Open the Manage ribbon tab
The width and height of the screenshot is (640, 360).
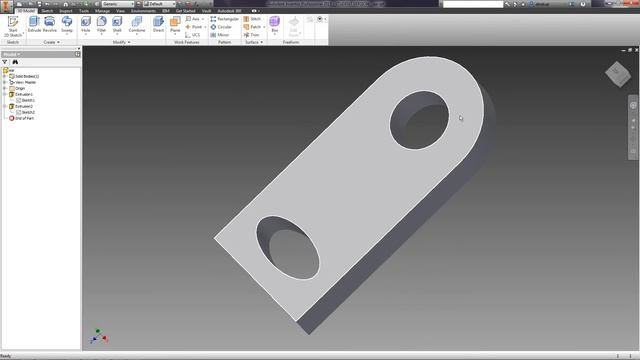(x=102, y=11)
